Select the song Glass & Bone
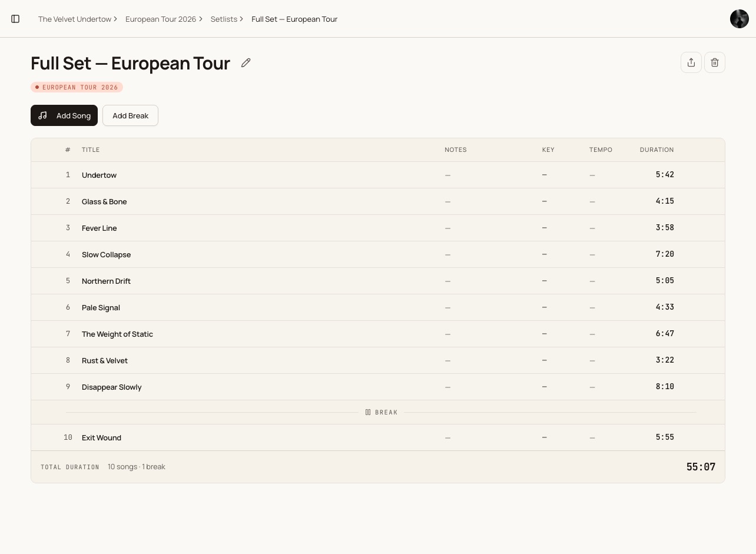This screenshot has height=554, width=756. [104, 201]
